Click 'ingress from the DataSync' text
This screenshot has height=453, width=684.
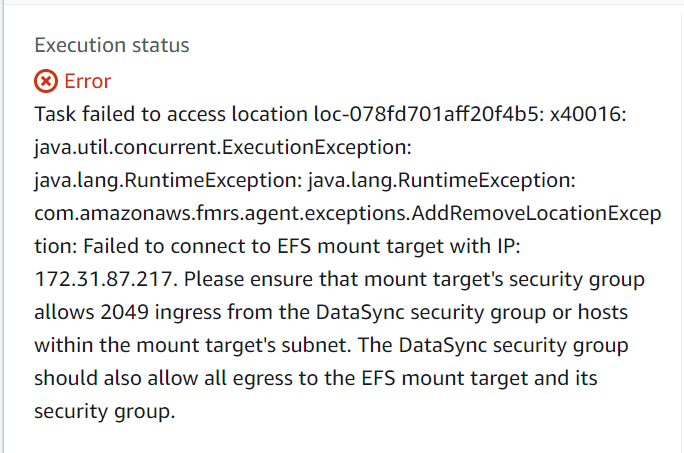pyautogui.click(x=280, y=312)
